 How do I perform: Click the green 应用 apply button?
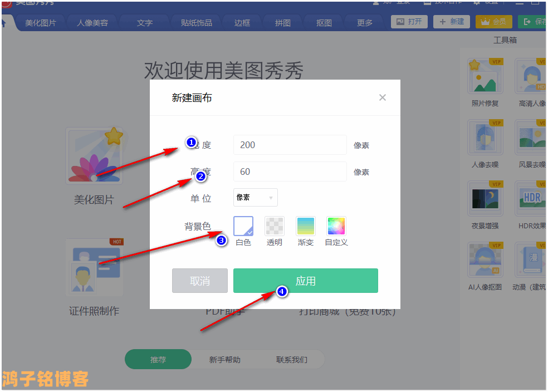pos(306,281)
